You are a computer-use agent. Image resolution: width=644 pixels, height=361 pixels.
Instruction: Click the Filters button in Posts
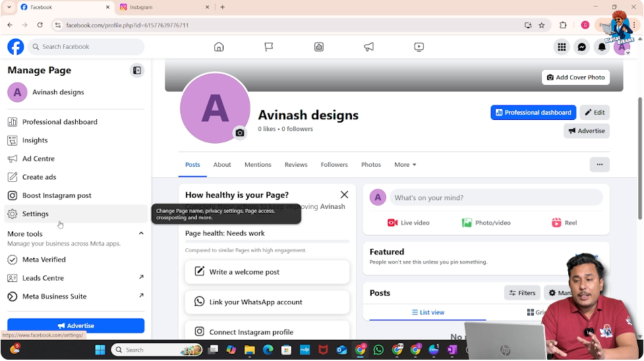[x=522, y=293]
